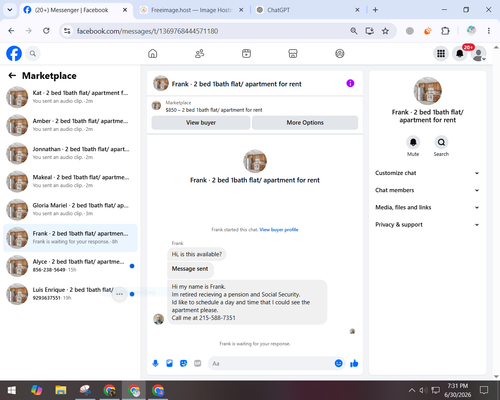Open Jonnathan's apartment conversation
This screenshot has width=500, height=400.
70,153
